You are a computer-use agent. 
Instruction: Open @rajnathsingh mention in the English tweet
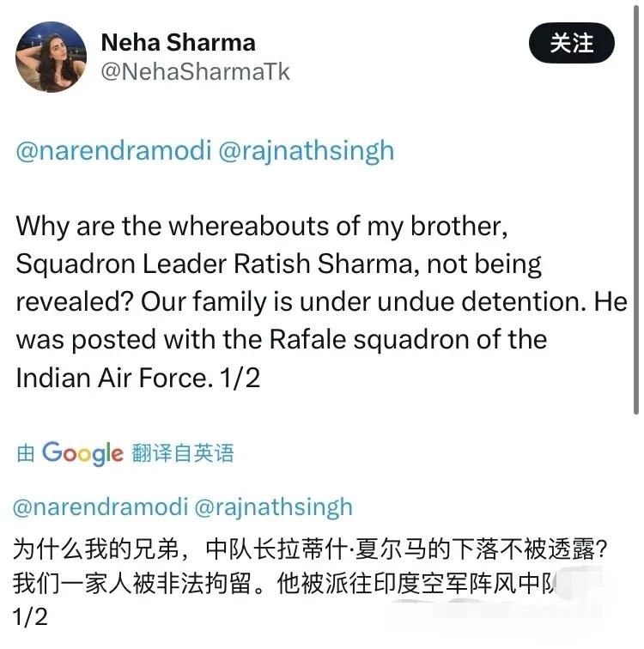307,151
